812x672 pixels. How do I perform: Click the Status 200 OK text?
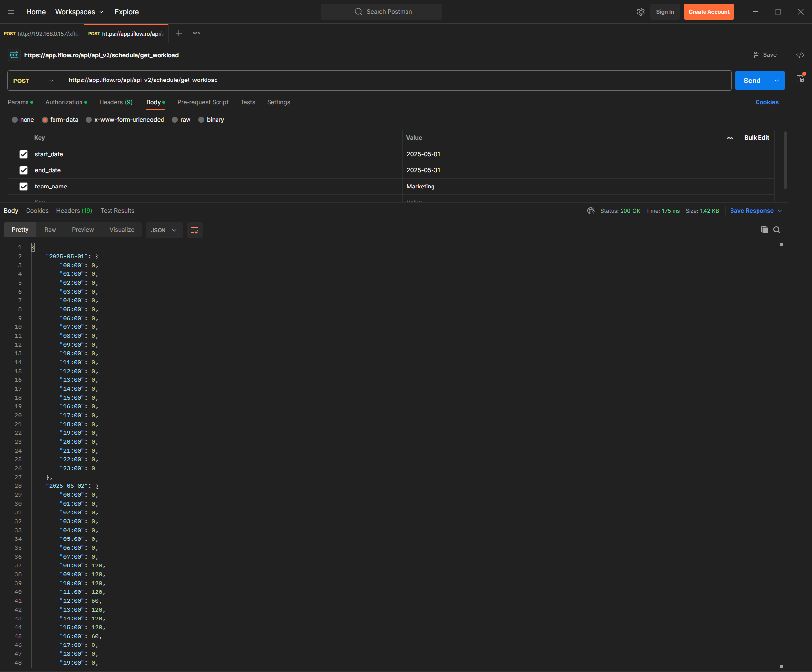click(x=620, y=211)
